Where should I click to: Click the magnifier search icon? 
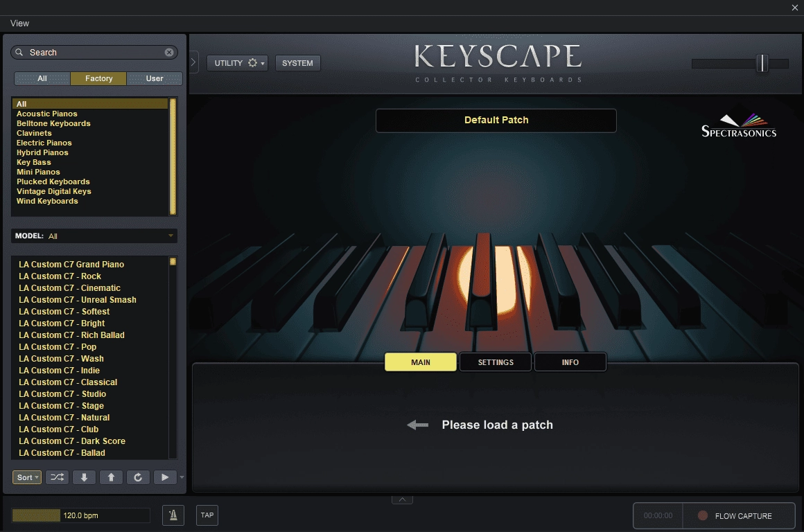(x=19, y=52)
